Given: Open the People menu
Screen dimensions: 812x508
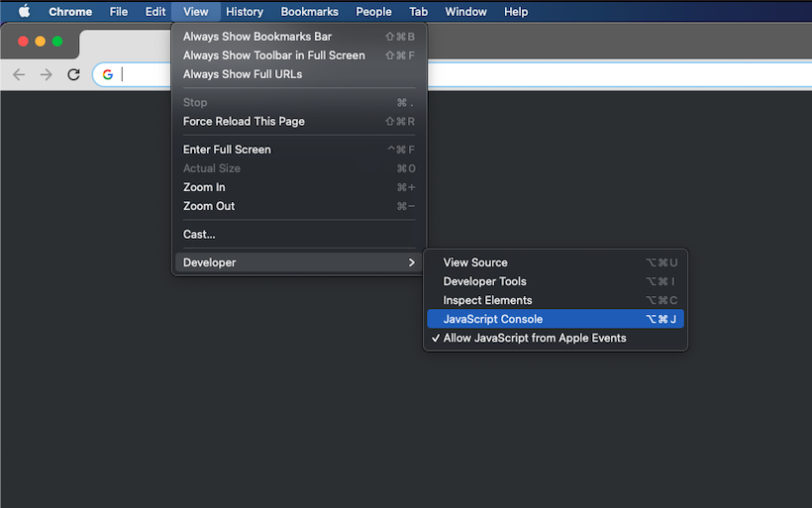Looking at the screenshot, I should 373,12.
